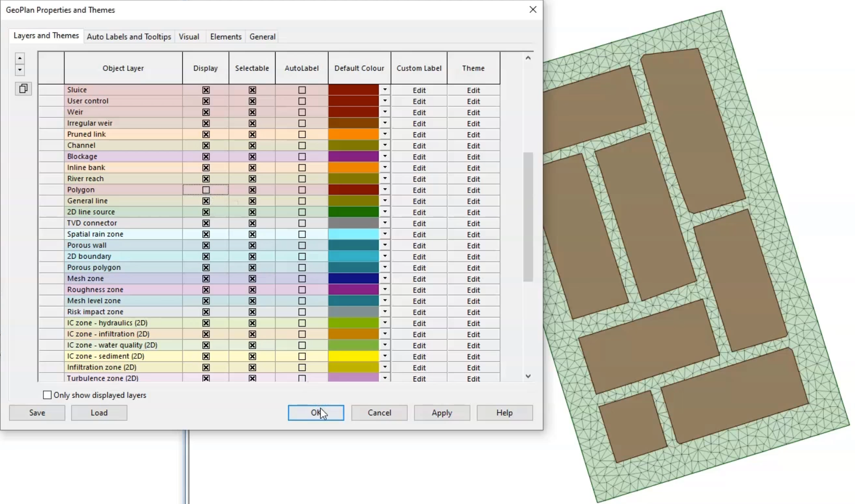Viewport: 855px width, 504px height.
Task: Open Auto Labels and Tooltips tab
Action: [x=129, y=37]
